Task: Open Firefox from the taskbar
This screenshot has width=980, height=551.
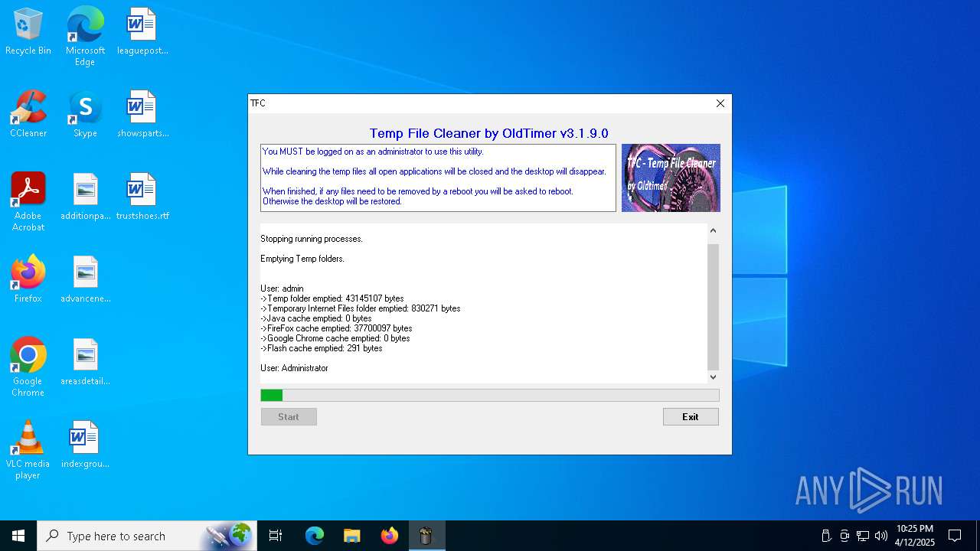Action: pyautogui.click(x=390, y=536)
